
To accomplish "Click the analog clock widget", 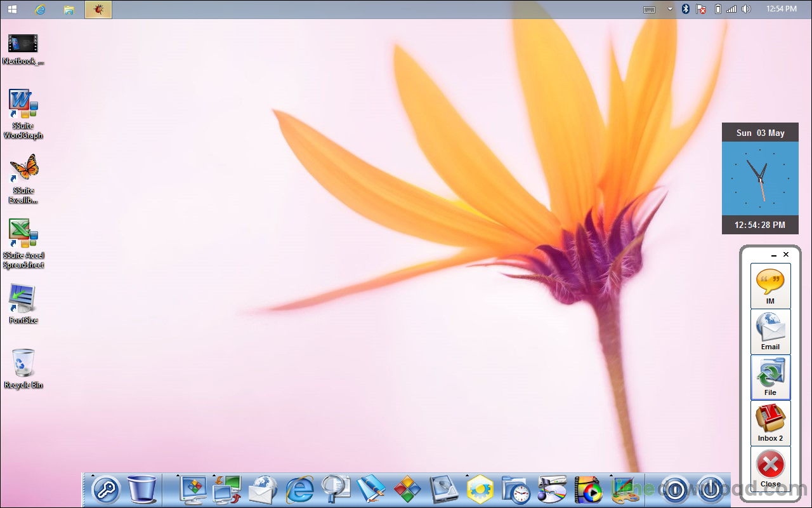I will click(x=760, y=178).
